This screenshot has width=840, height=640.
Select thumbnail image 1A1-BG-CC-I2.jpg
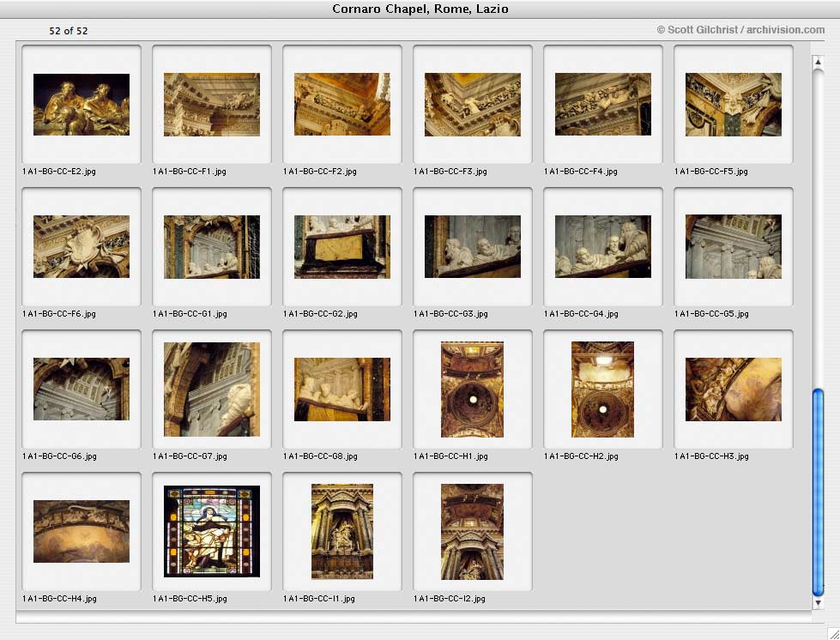pyautogui.click(x=473, y=532)
